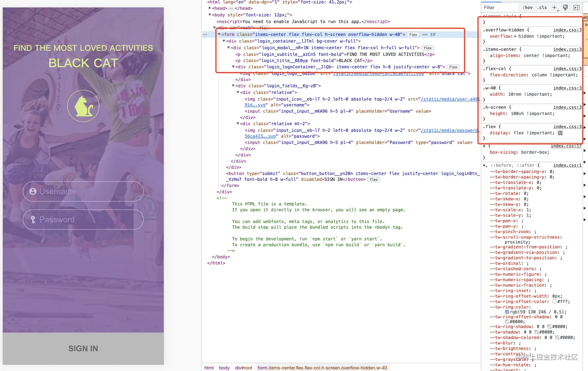The image size is (588, 371).
Task: Select body in the DOM breadcrumb bar
Action: point(224,368)
